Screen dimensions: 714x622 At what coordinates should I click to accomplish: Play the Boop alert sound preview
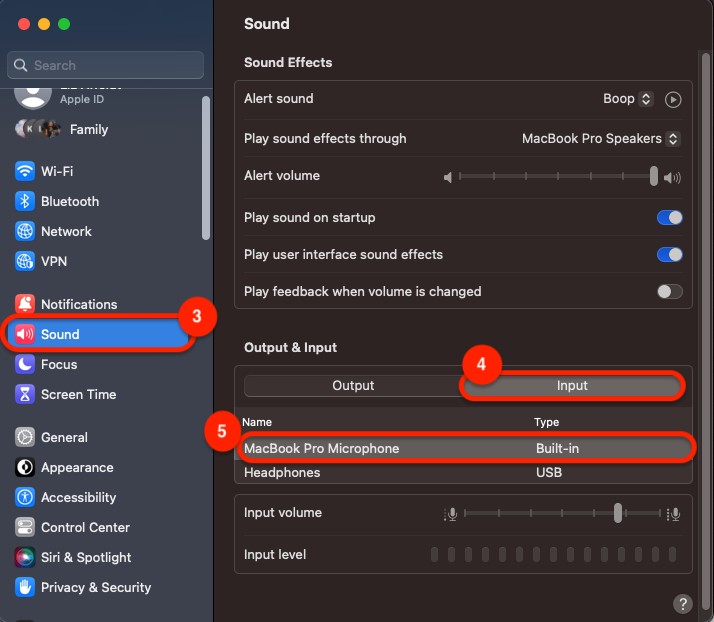pyautogui.click(x=673, y=99)
